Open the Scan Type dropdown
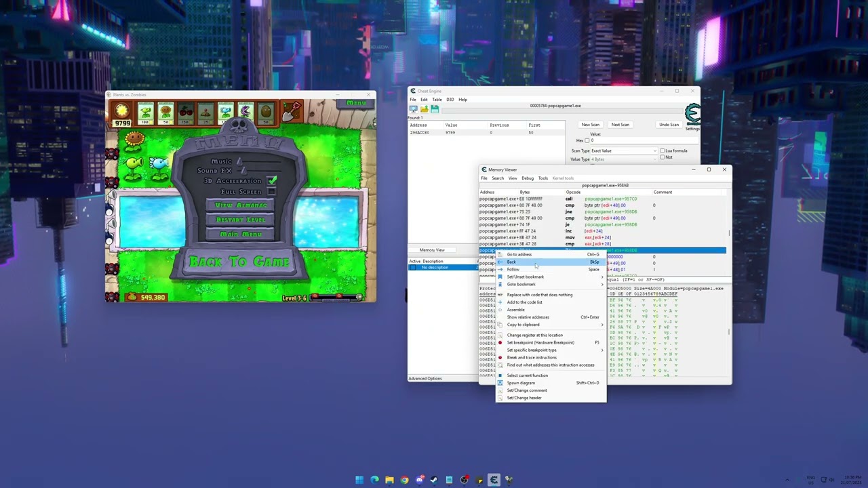868x488 pixels. (x=624, y=150)
